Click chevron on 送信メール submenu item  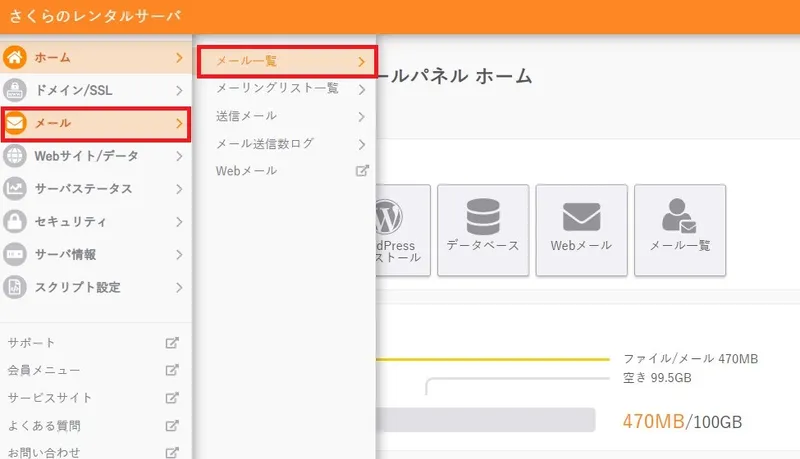362,117
